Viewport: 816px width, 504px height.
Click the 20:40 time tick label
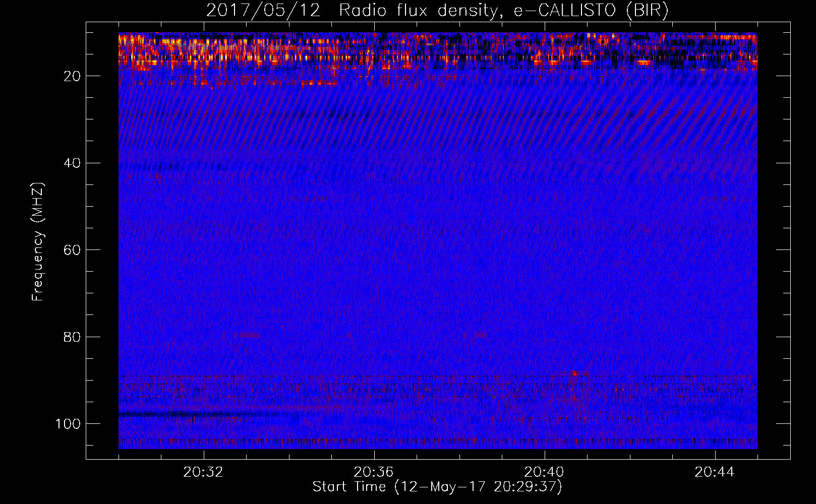click(544, 472)
